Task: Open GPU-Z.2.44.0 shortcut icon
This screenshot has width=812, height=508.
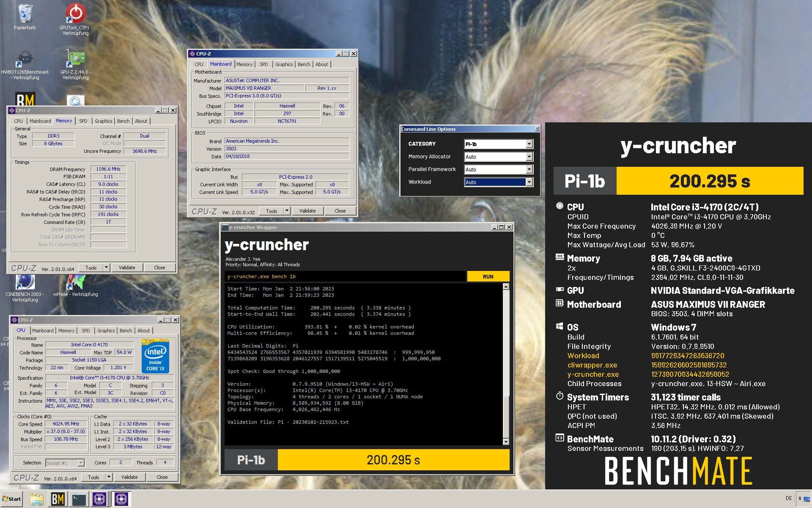Action: pyautogui.click(x=76, y=65)
